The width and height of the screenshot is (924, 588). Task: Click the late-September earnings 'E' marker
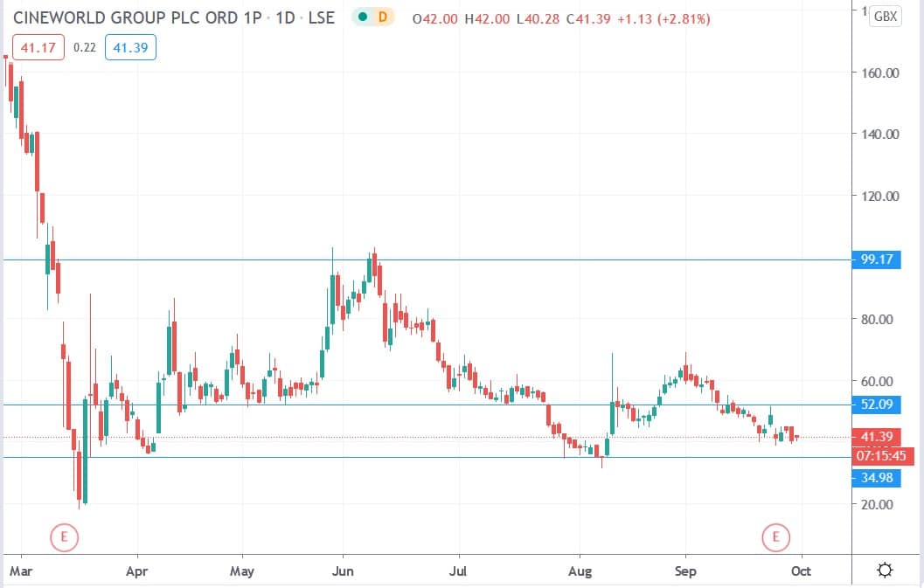pyautogui.click(x=775, y=536)
